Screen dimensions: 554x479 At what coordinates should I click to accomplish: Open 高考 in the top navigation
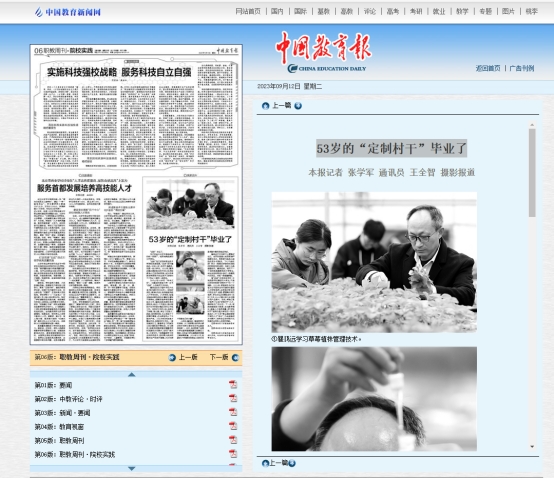pos(393,11)
